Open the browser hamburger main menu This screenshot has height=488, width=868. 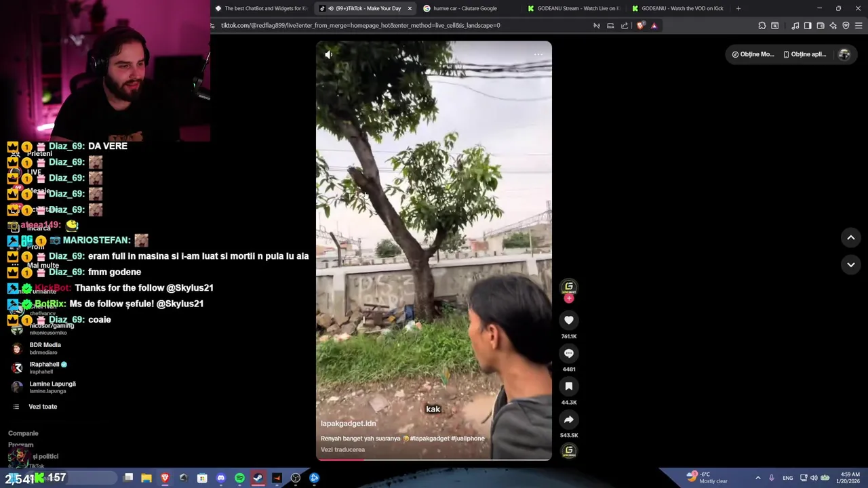click(859, 26)
